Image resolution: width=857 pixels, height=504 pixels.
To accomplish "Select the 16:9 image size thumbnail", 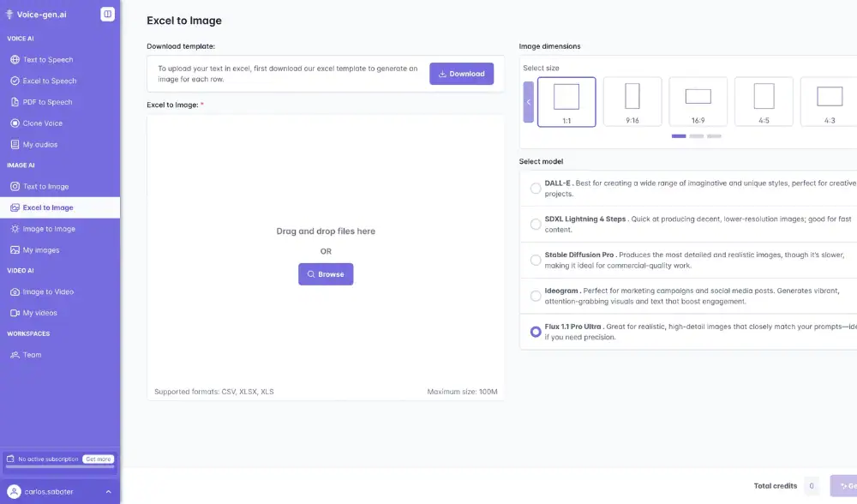I will pos(698,102).
